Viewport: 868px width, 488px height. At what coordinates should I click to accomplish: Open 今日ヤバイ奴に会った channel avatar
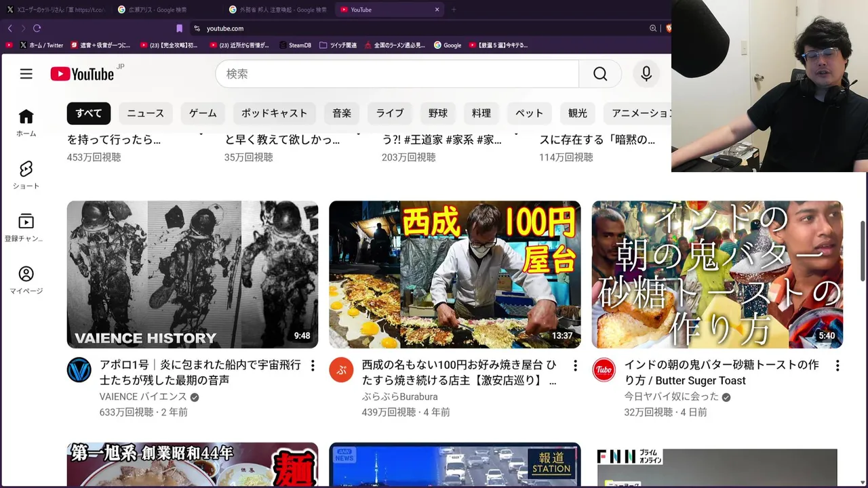point(604,370)
